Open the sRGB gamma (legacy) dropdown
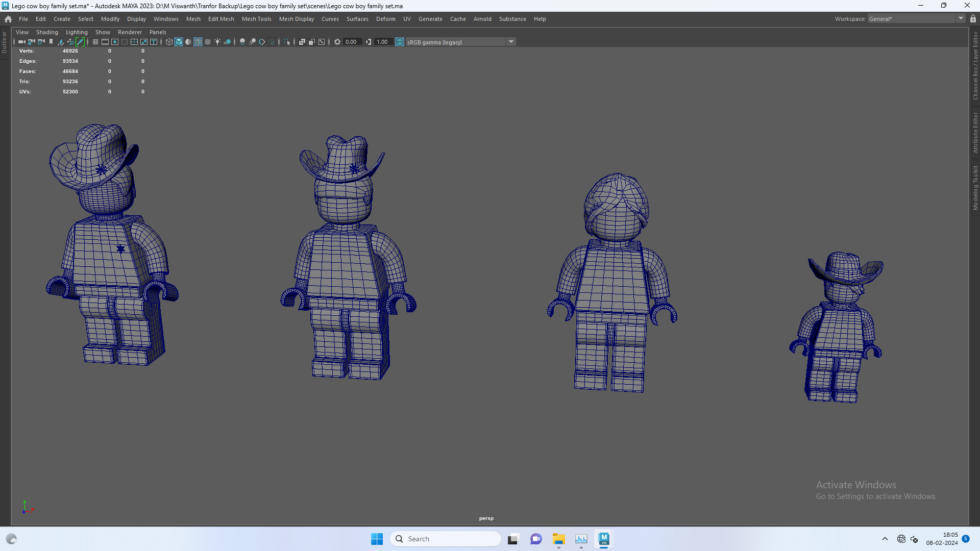The image size is (980, 551). point(461,42)
